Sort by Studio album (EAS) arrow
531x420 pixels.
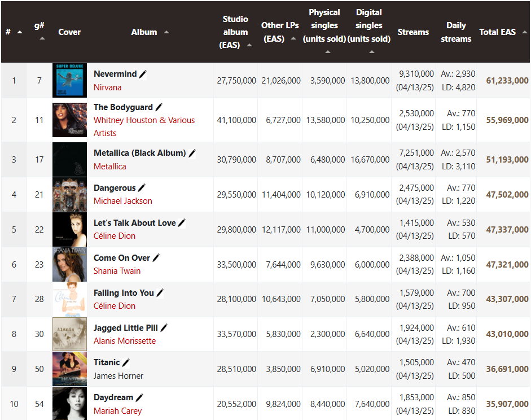(249, 45)
